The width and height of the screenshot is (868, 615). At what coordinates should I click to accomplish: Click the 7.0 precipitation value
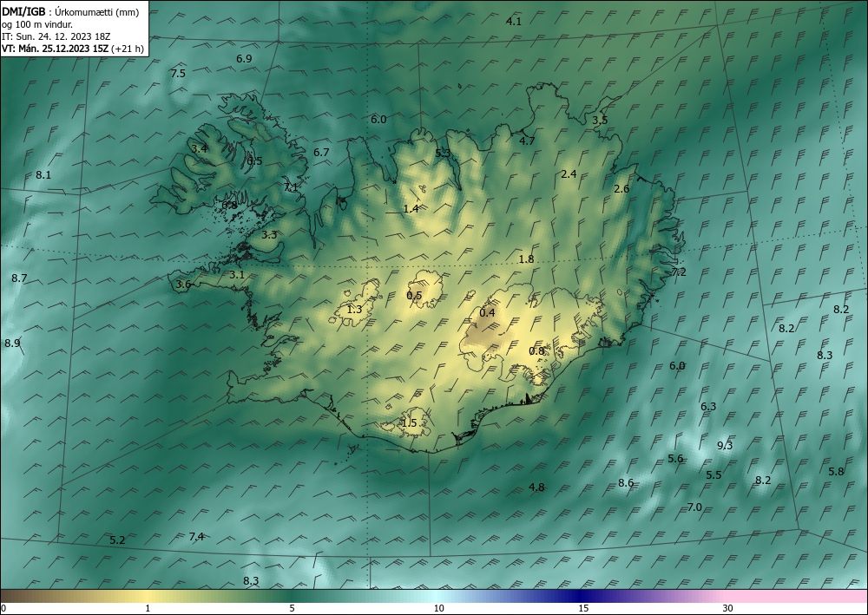click(x=694, y=507)
